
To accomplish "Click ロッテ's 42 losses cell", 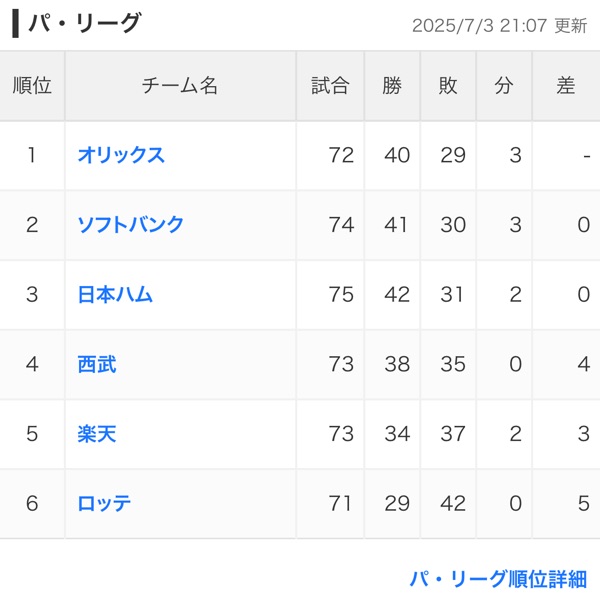I will pyautogui.click(x=453, y=503).
